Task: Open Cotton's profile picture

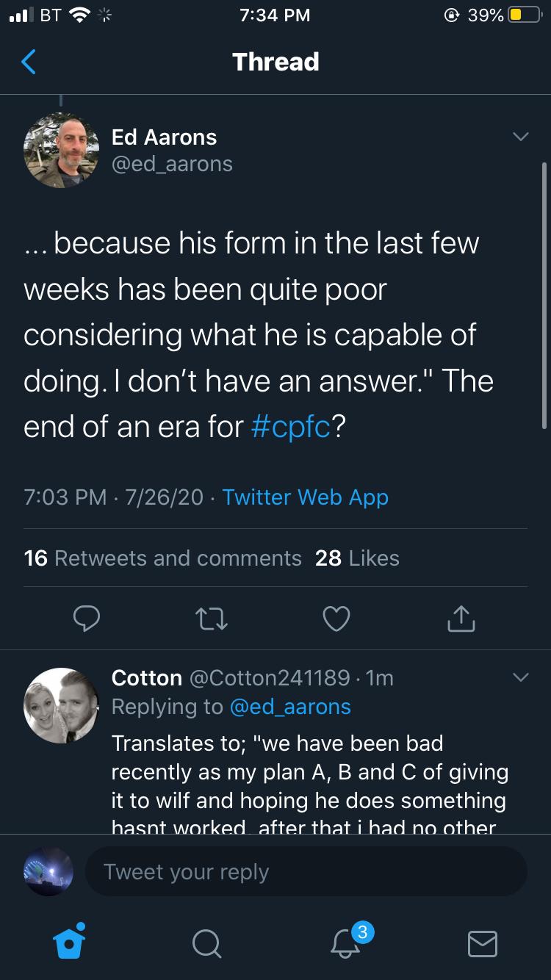Action: 61,705
